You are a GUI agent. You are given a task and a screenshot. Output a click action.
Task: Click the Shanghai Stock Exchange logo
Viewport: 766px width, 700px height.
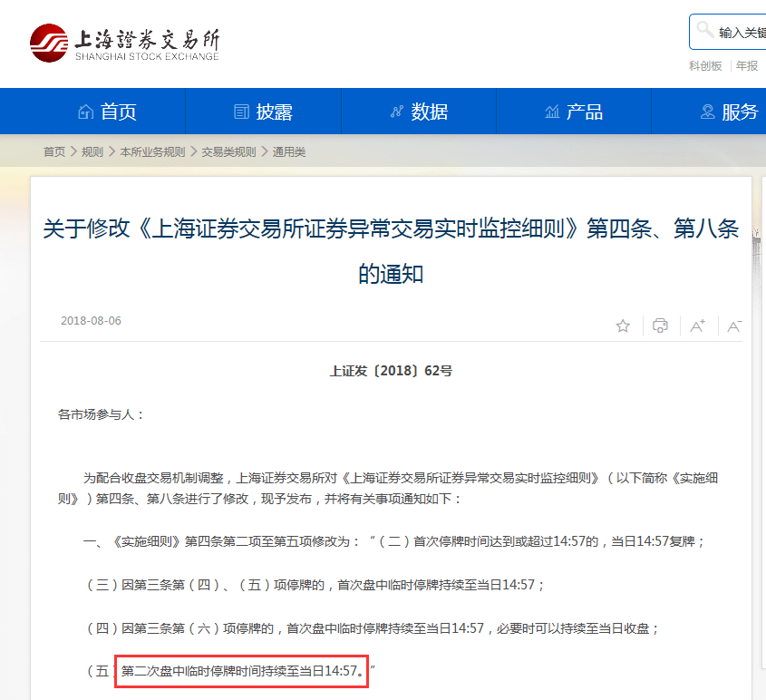coord(124,43)
